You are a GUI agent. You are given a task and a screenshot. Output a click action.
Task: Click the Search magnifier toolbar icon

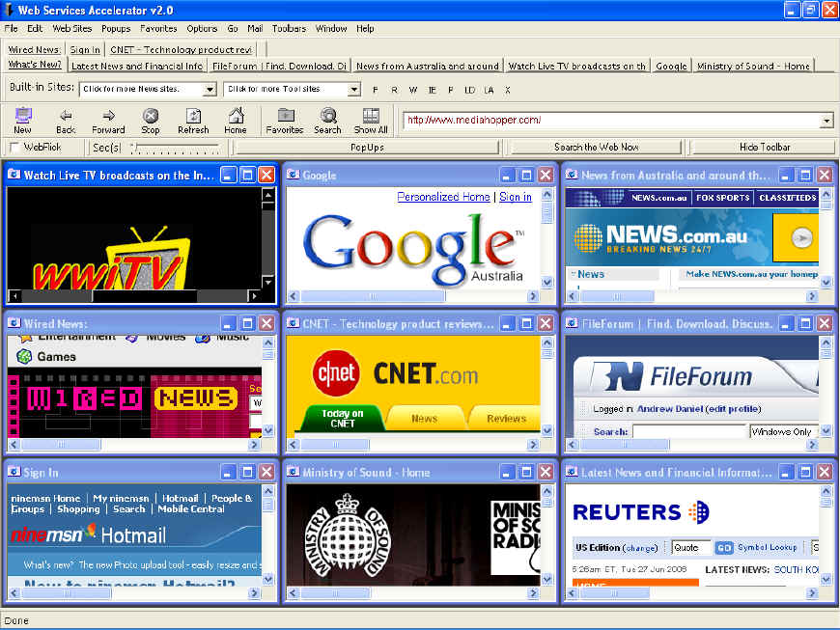tap(328, 121)
